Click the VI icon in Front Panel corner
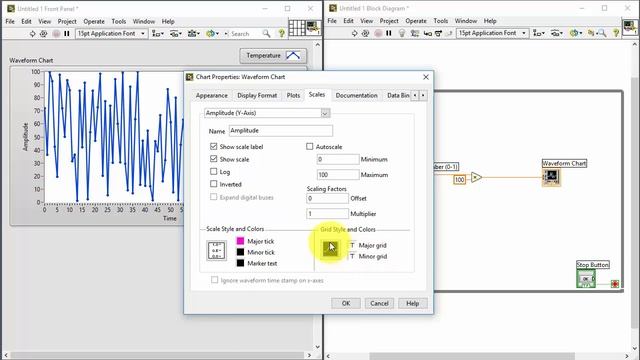The height and width of the screenshot is (360, 640). coord(313,28)
